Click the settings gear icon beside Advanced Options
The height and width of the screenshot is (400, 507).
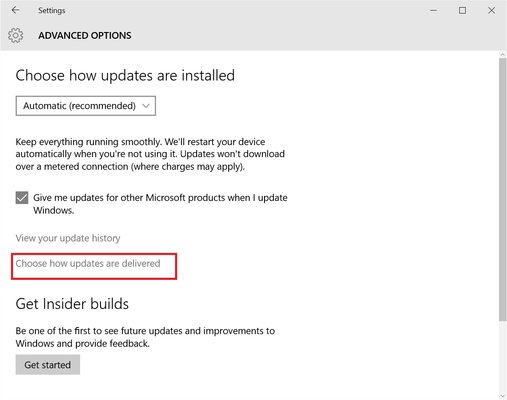click(16, 35)
